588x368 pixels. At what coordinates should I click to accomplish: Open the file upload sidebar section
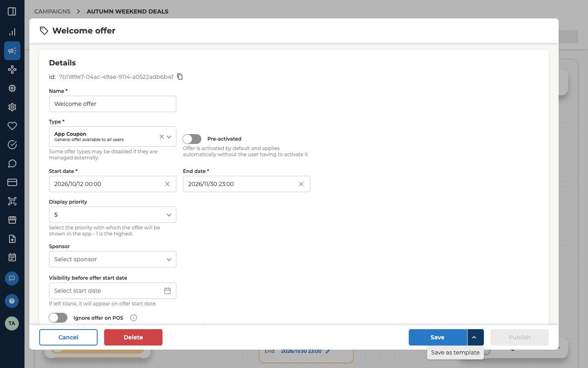[x=12, y=239]
